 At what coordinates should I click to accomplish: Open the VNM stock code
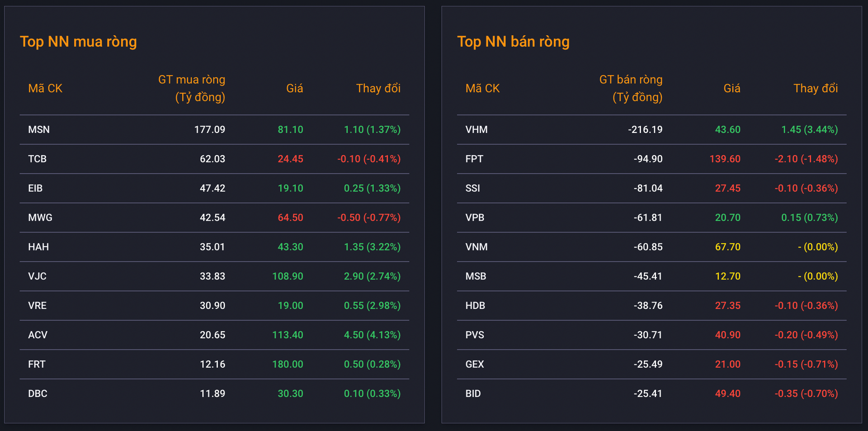476,247
